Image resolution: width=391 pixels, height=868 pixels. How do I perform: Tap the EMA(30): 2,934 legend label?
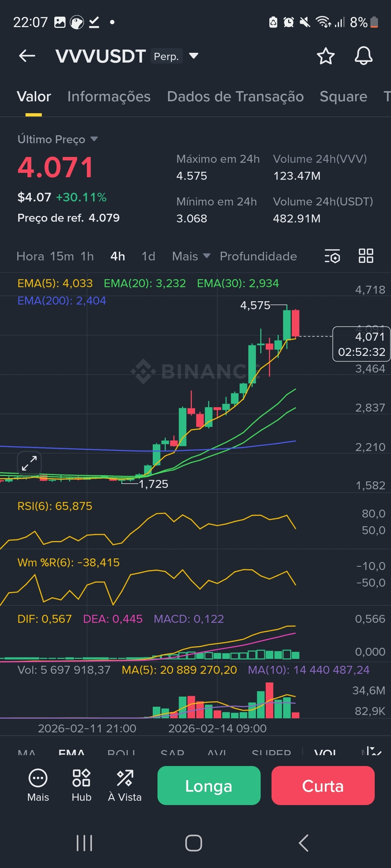click(238, 283)
